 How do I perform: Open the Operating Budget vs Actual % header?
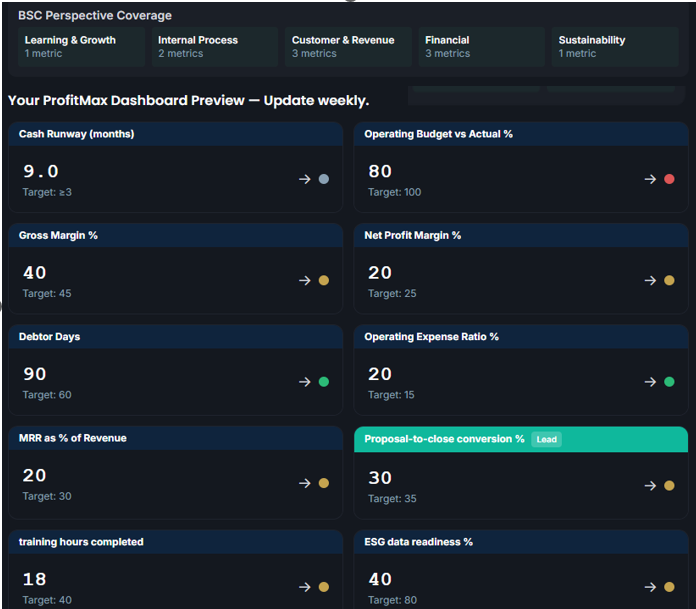[x=521, y=134]
